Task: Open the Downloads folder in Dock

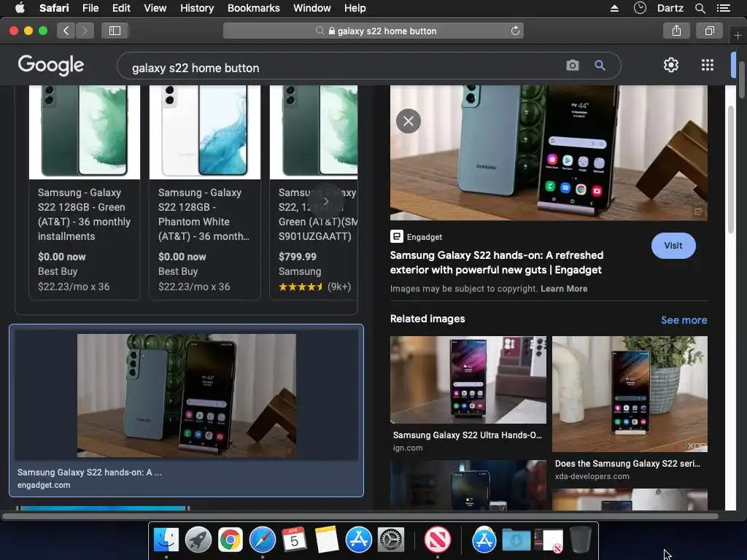Action: point(516,540)
